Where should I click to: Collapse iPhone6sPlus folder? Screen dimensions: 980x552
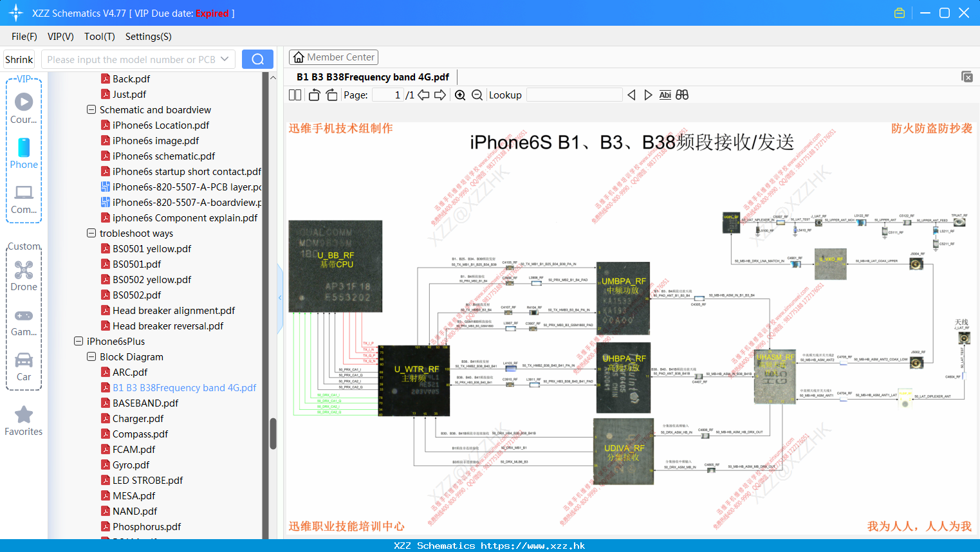coord(79,342)
